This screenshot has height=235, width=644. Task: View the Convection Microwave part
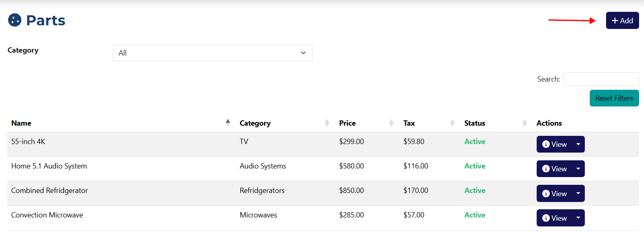click(554, 218)
